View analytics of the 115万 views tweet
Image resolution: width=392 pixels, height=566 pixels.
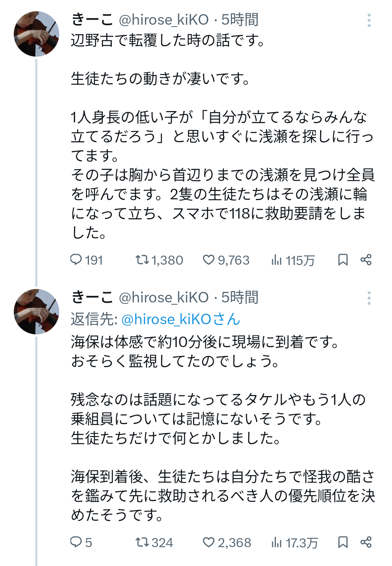(277, 260)
